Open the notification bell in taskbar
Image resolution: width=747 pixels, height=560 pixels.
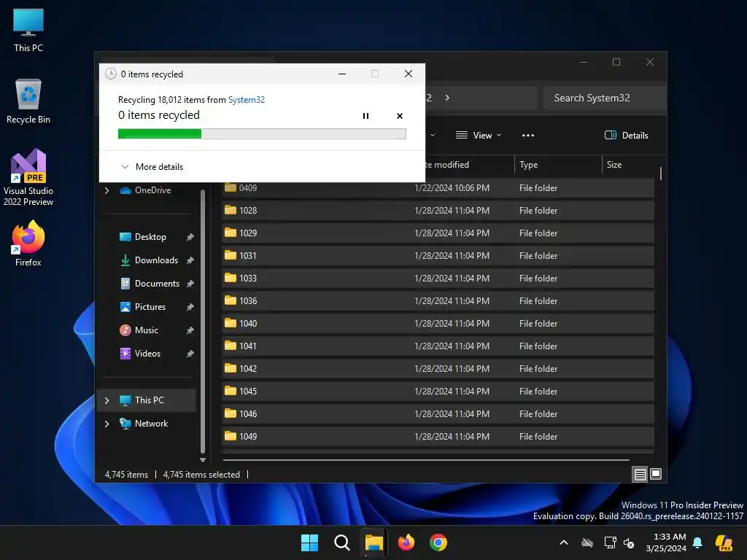[698, 542]
